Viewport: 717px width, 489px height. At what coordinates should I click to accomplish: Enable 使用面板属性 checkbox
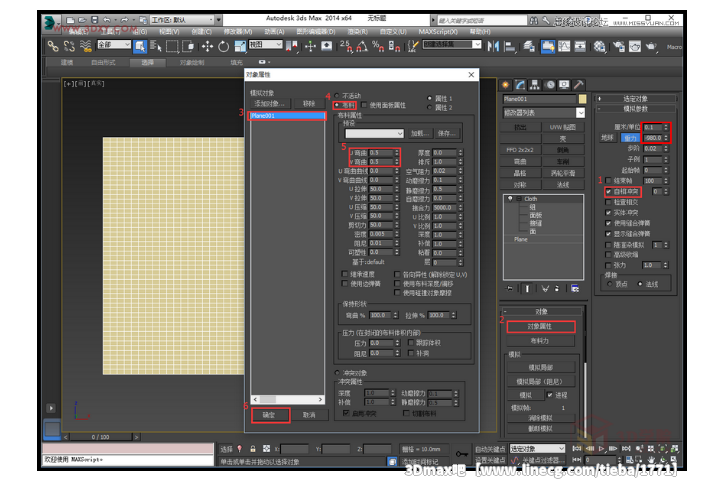[364, 105]
